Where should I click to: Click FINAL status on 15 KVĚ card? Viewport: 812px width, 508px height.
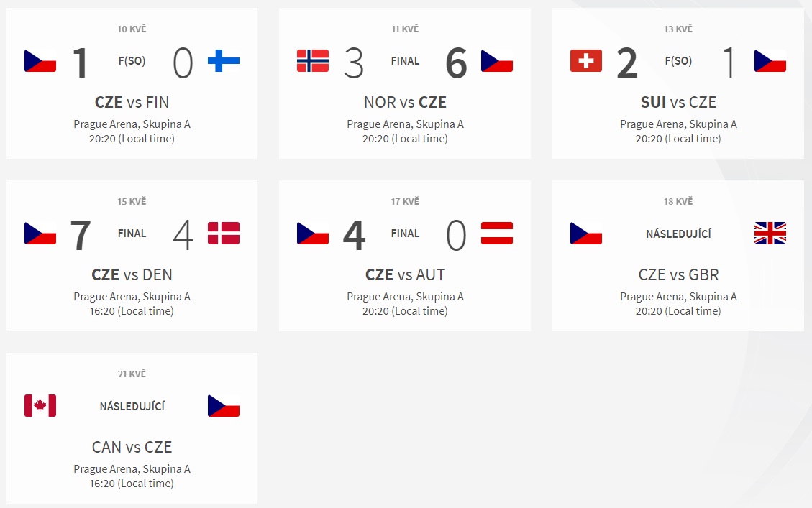point(132,234)
